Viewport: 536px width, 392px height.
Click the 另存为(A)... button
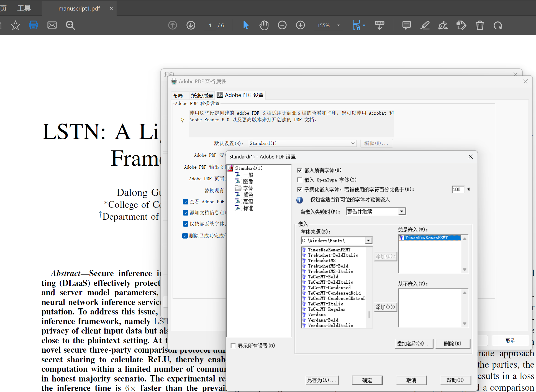coord(322,380)
